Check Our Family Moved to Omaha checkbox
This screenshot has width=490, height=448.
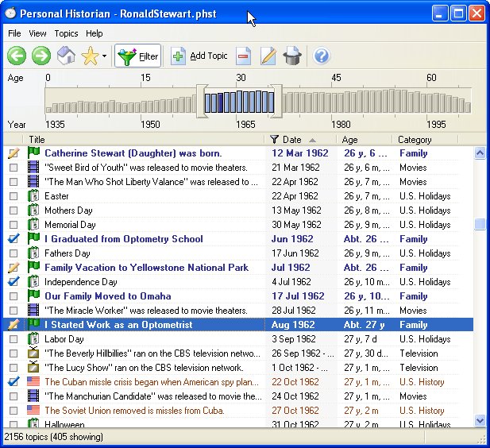[14, 296]
